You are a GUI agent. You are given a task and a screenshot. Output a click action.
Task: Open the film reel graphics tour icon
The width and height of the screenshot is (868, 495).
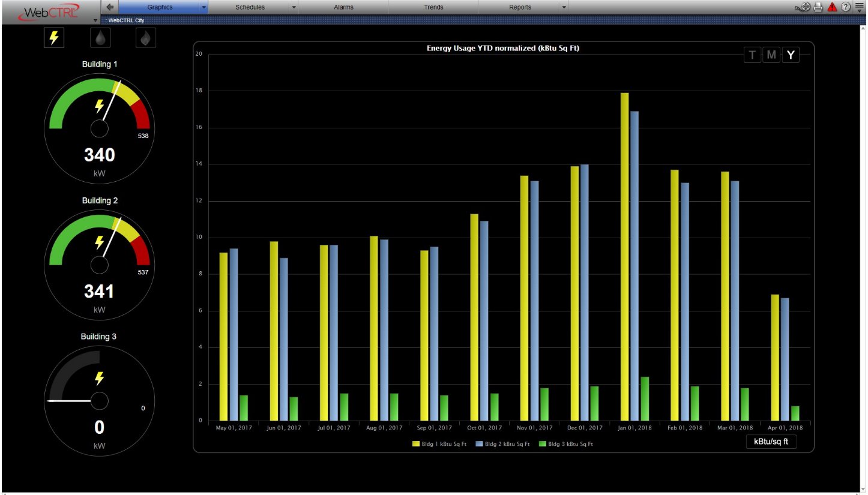805,6
